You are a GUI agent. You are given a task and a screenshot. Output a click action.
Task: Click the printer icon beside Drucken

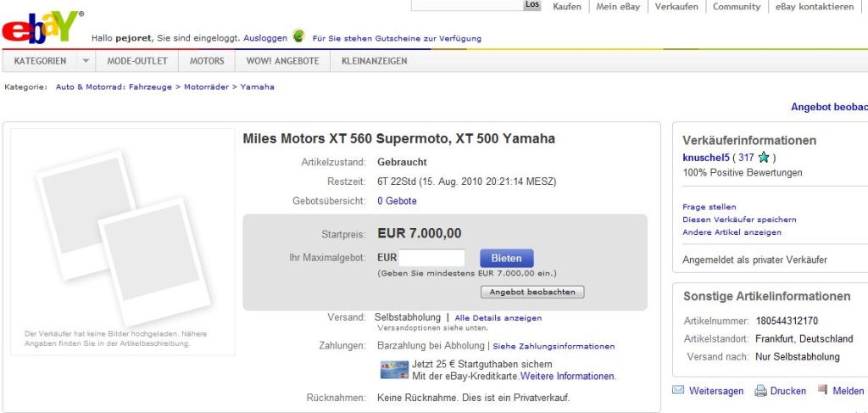pos(760,391)
